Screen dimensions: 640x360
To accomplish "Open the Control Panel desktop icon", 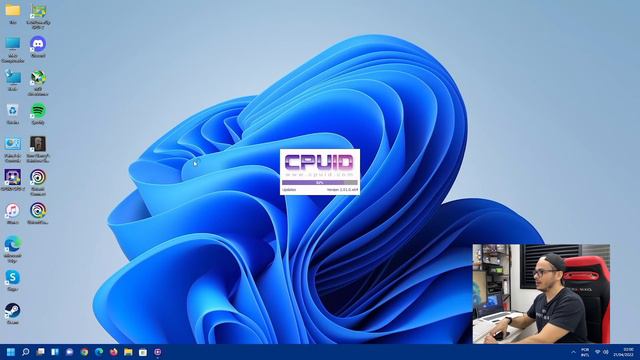I will (13, 144).
